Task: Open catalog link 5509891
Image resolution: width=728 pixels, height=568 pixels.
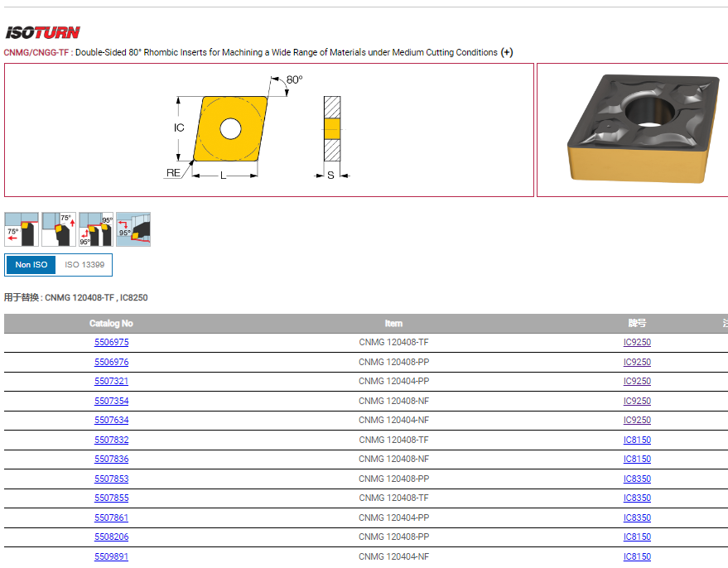Action: click(x=111, y=557)
